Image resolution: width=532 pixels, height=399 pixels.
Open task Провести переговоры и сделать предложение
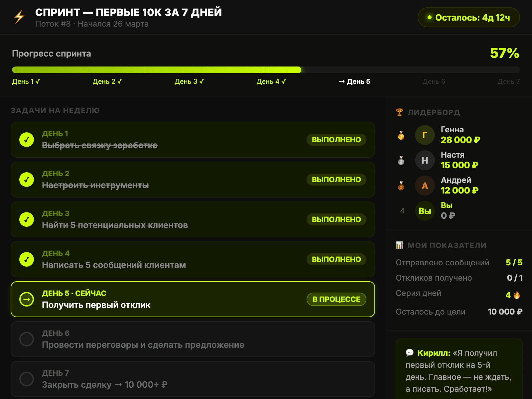[193, 339]
